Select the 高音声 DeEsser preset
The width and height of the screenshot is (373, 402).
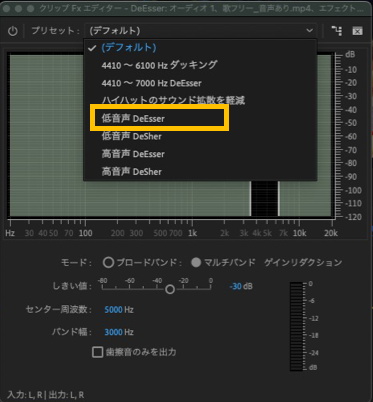pyautogui.click(x=133, y=154)
